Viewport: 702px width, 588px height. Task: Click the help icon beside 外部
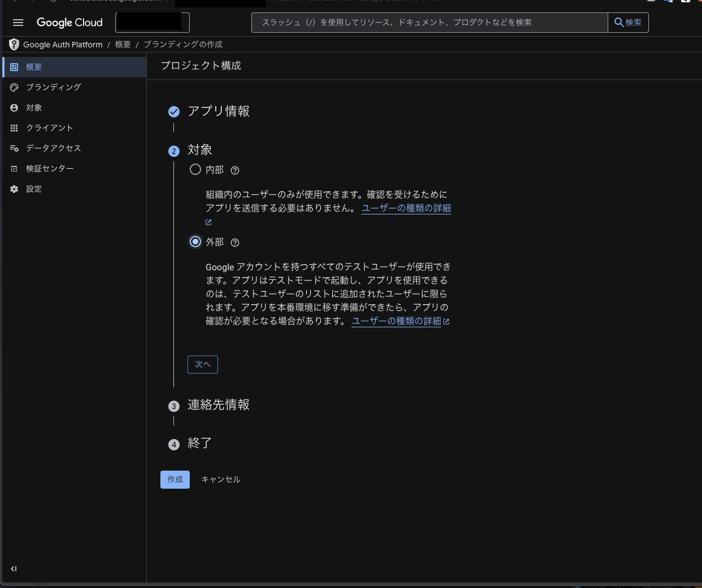coord(235,243)
